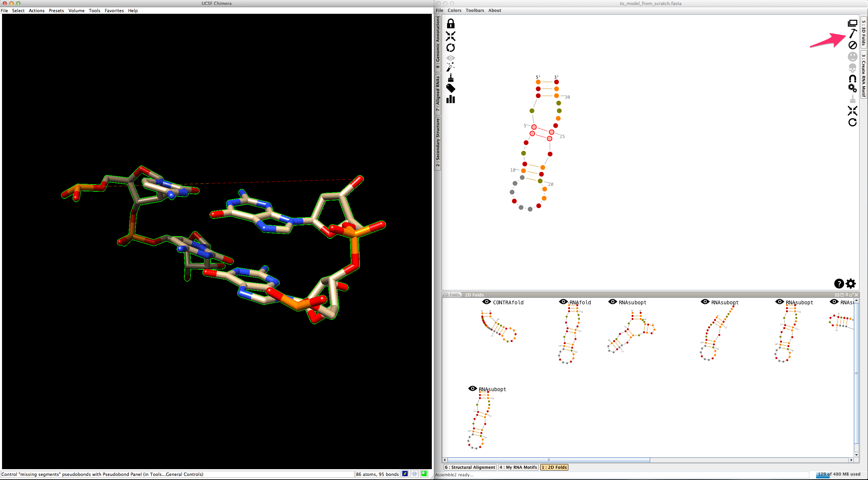Click the greyed-out eye icon in left toolbar

tap(450, 58)
